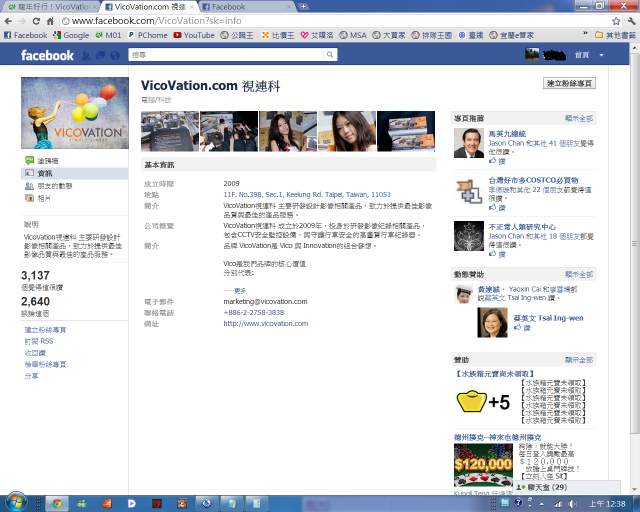Open the M01 bookmark
Viewport: 640px width, 512px height.
pyautogui.click(x=108, y=35)
